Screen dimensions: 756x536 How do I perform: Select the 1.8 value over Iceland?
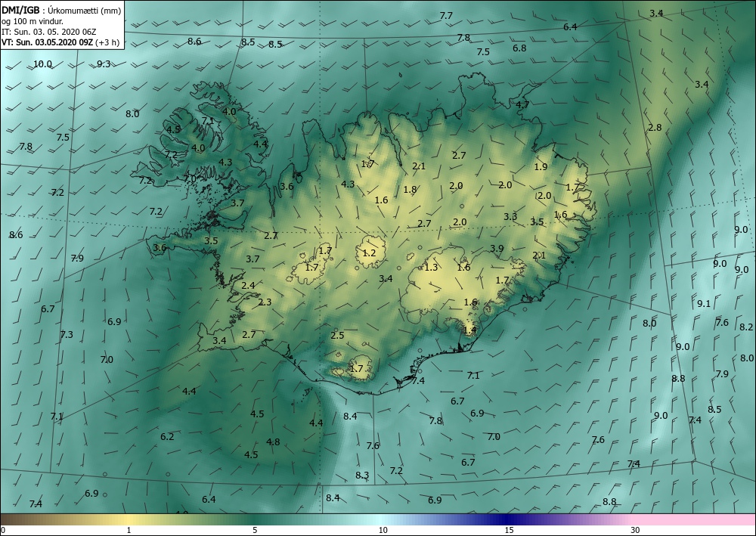[410, 190]
